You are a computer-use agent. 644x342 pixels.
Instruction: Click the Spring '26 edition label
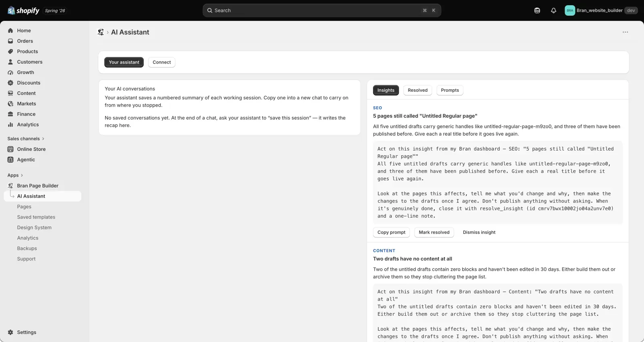click(x=55, y=11)
